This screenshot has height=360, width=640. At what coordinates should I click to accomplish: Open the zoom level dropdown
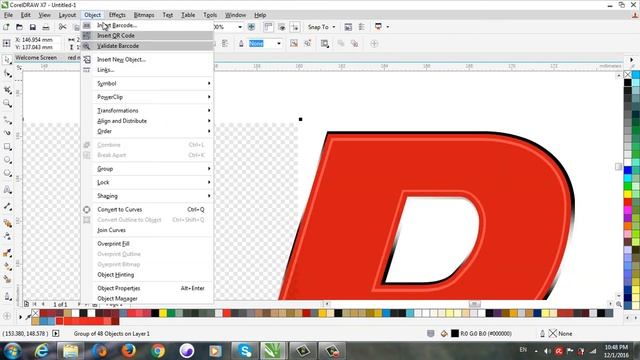click(240, 27)
